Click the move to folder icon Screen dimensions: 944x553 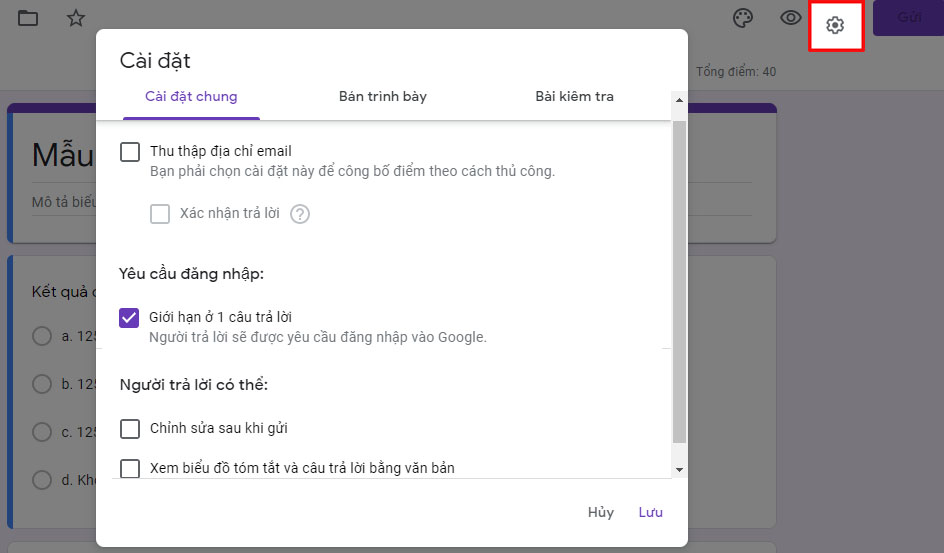pos(28,18)
